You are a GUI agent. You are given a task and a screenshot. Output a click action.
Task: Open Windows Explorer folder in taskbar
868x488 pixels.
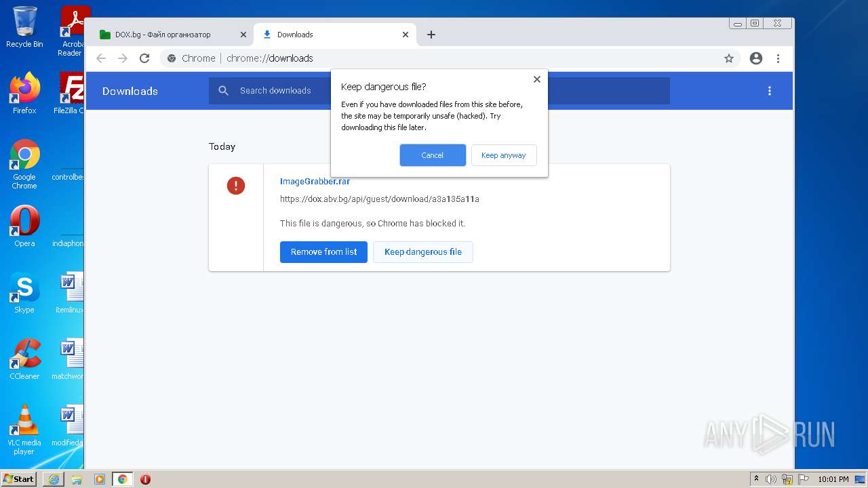coord(77,479)
